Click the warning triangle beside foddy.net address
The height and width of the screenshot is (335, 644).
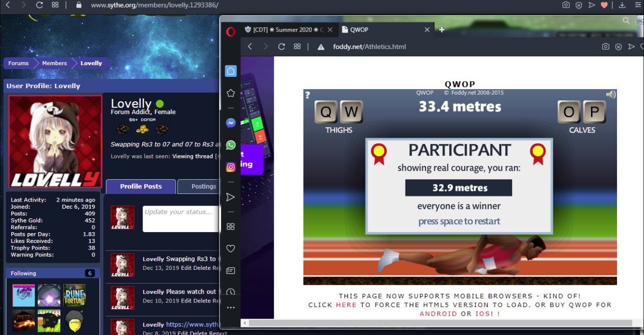pos(321,47)
